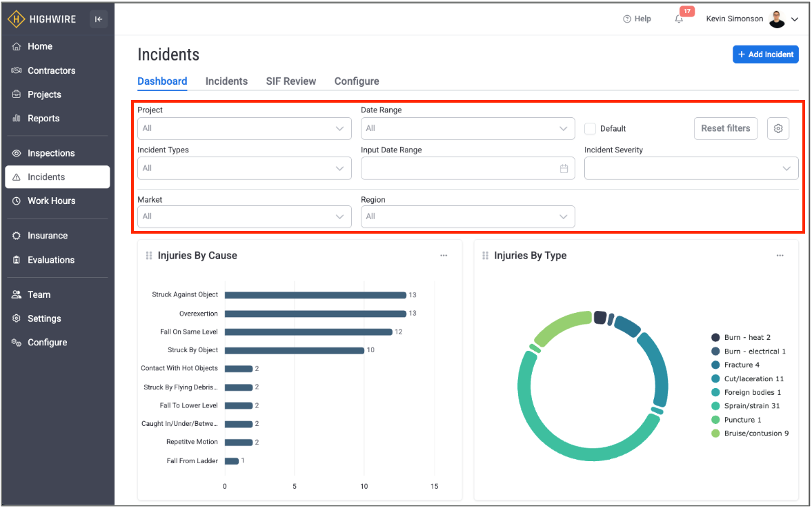
Task: Open Injuries By Cause options menu
Action: [x=444, y=256]
